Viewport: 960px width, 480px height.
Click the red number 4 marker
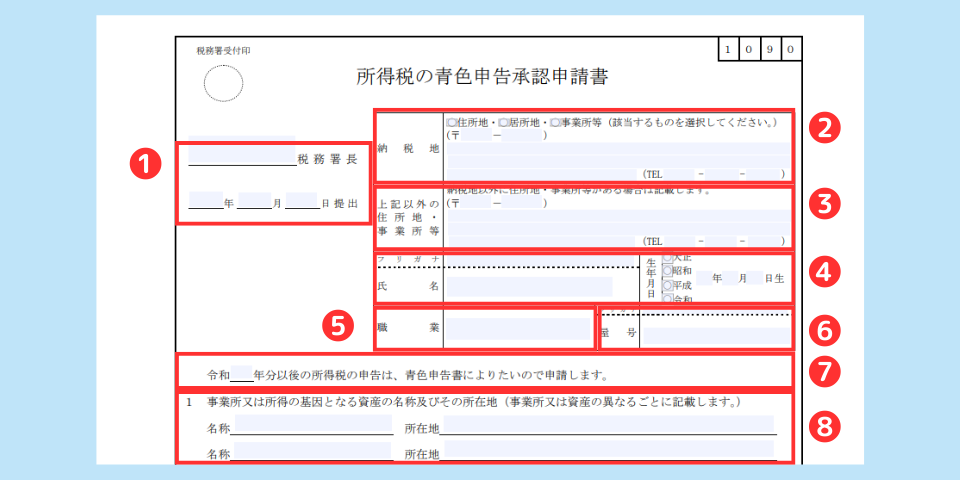click(825, 271)
